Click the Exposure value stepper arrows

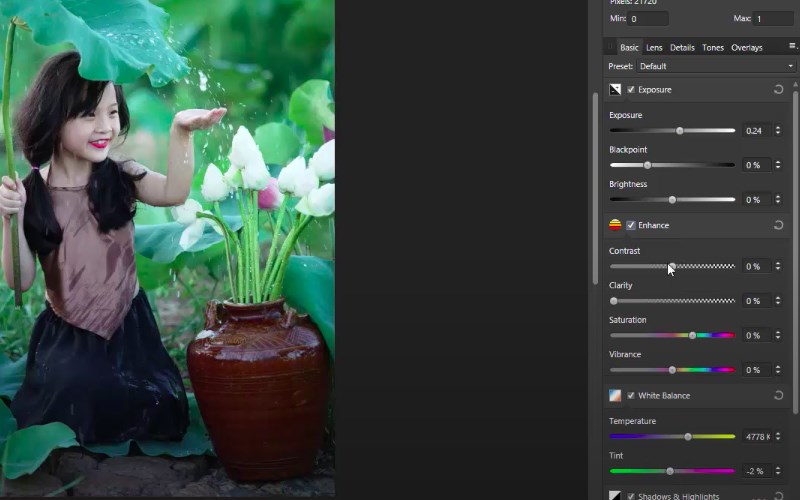click(778, 131)
